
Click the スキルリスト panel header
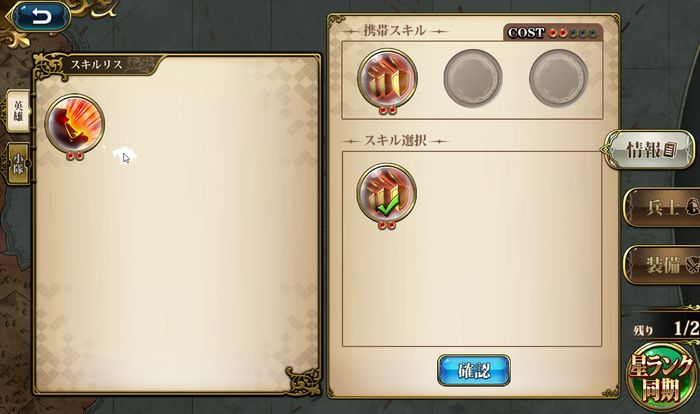pos(97,64)
